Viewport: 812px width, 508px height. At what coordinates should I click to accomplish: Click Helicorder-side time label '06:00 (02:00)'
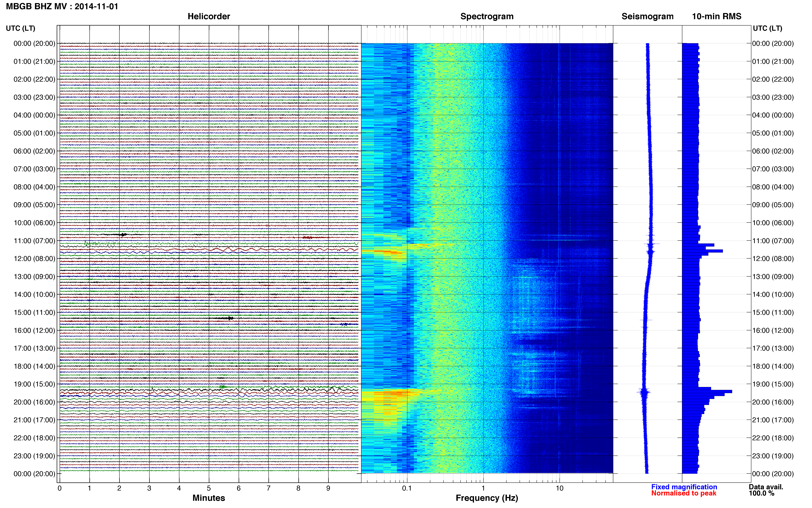click(34, 151)
